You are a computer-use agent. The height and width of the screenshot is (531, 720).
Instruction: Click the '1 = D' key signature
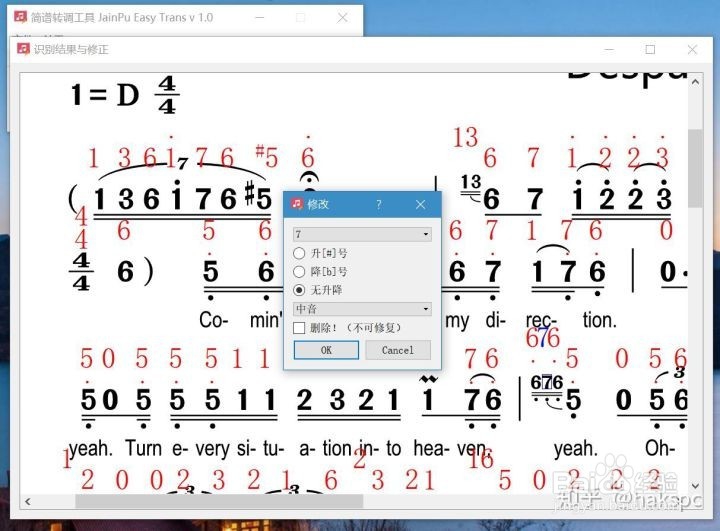[105, 95]
